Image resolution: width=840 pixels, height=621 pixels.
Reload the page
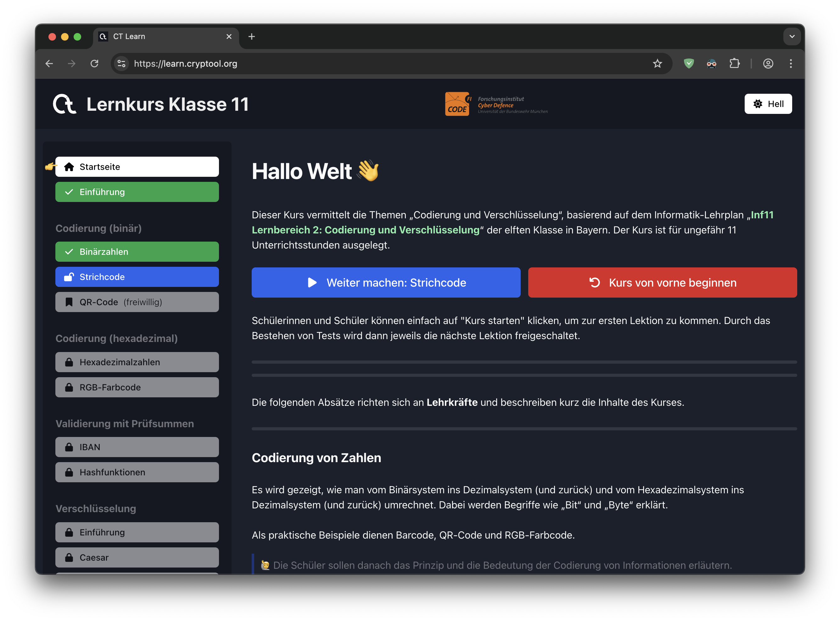tap(94, 64)
